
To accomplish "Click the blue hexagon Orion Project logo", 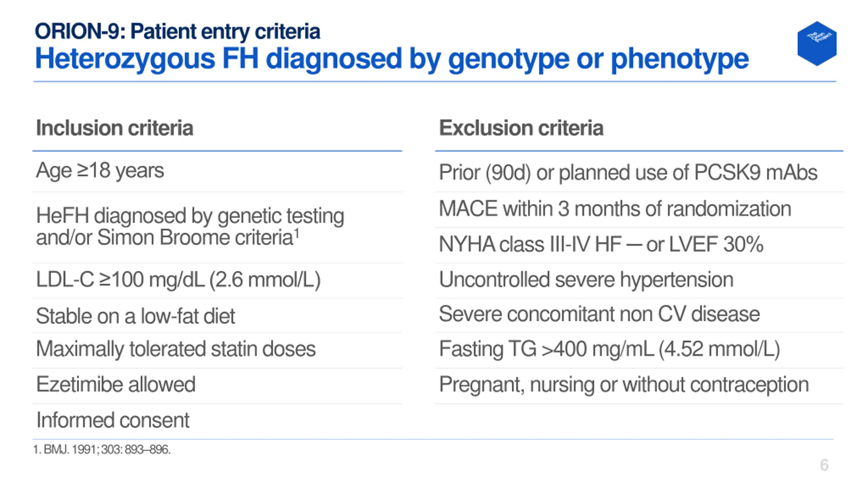I will point(817,43).
